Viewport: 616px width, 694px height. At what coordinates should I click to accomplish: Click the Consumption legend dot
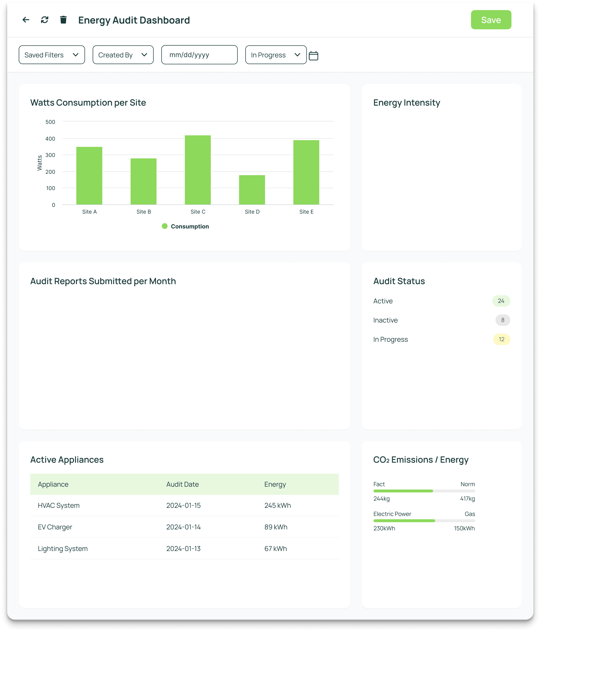(x=164, y=226)
